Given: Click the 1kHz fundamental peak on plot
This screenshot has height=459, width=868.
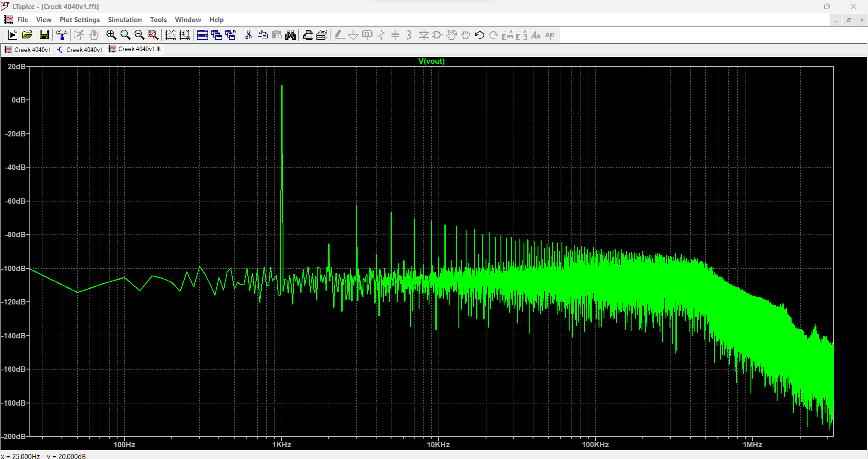Looking at the screenshot, I should coord(282,86).
